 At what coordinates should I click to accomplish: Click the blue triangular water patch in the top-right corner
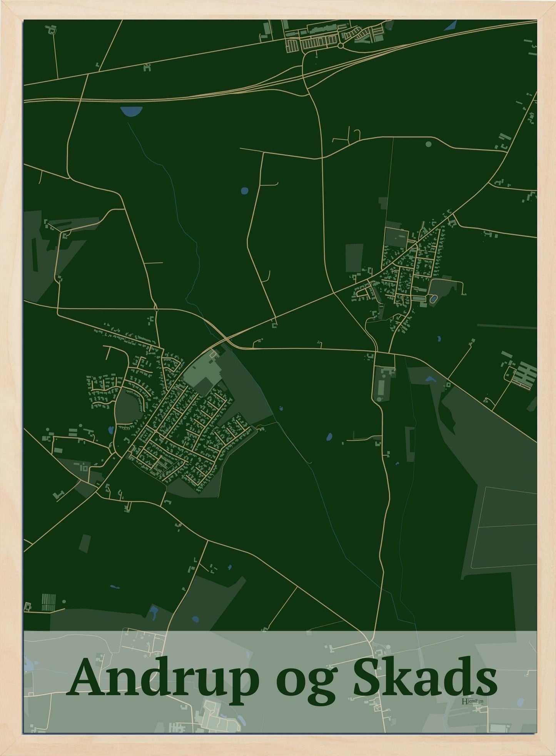coord(450,26)
